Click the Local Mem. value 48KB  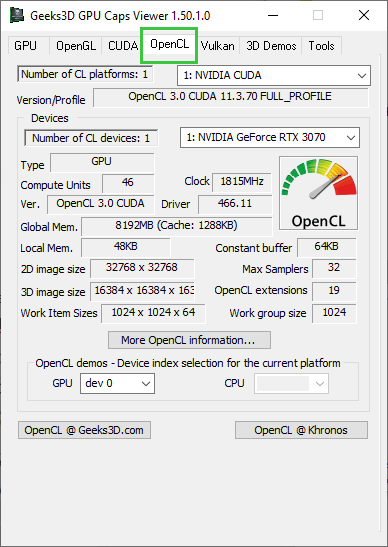[126, 248]
